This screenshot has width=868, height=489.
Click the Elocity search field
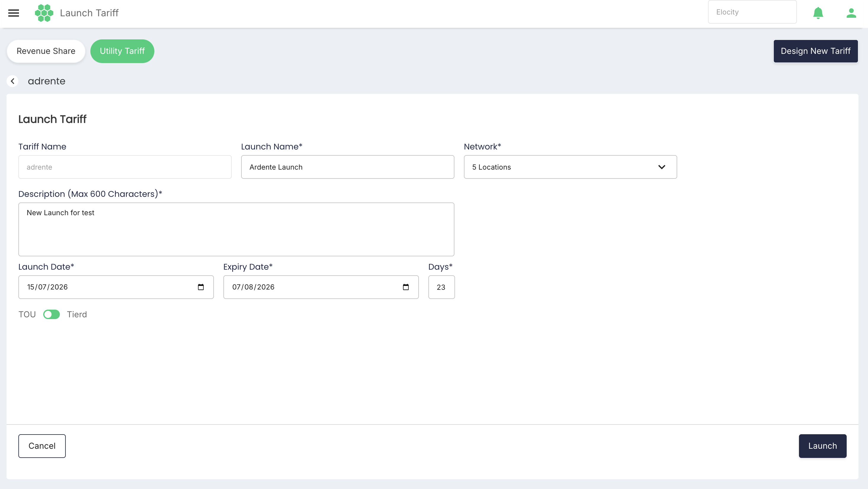pos(752,12)
